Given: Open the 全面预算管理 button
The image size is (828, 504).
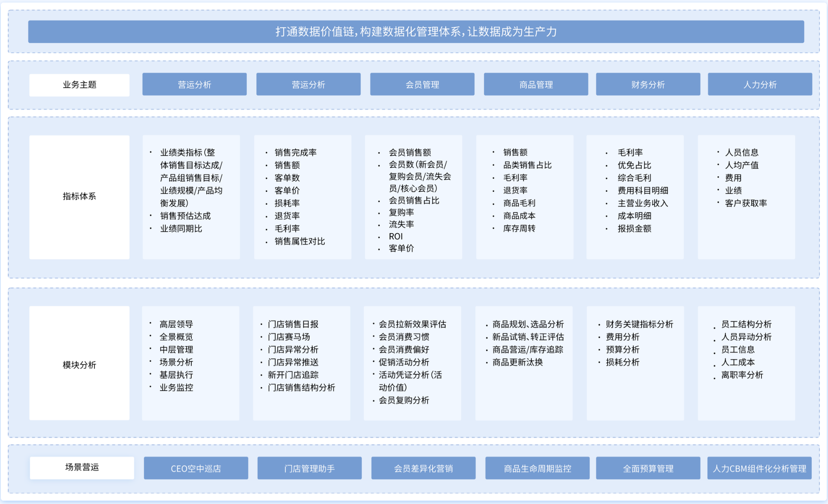Looking at the screenshot, I should [648, 468].
